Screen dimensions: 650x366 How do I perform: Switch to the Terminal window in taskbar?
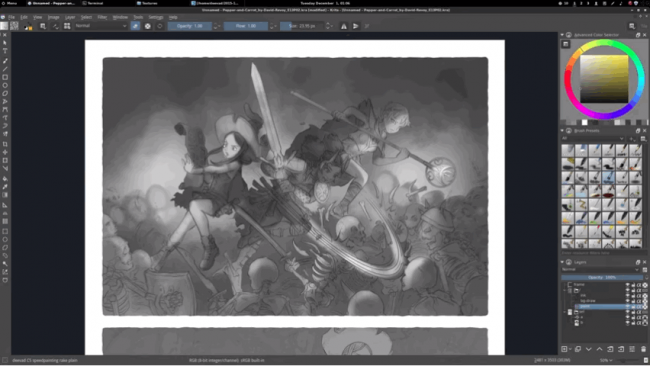[x=93, y=3]
